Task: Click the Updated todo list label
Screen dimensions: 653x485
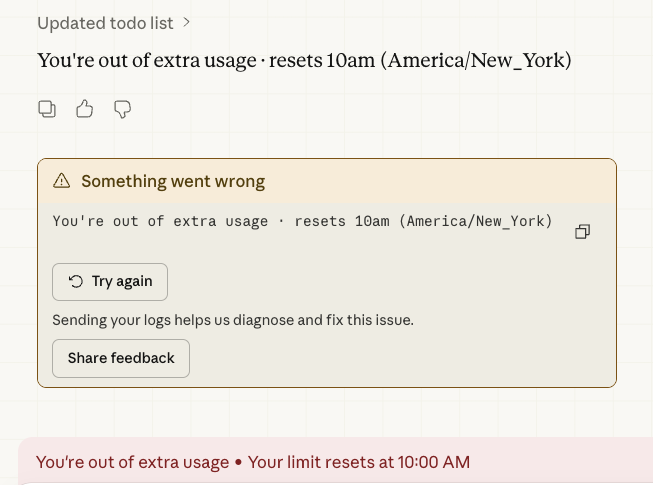Action: tap(105, 23)
